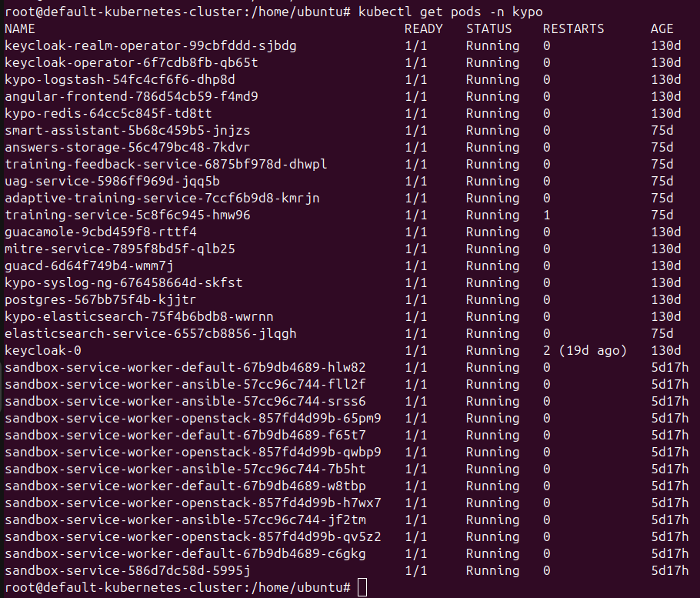Click the angular-frontend pod name
Viewport: 700px width, 598px height.
[x=131, y=97]
